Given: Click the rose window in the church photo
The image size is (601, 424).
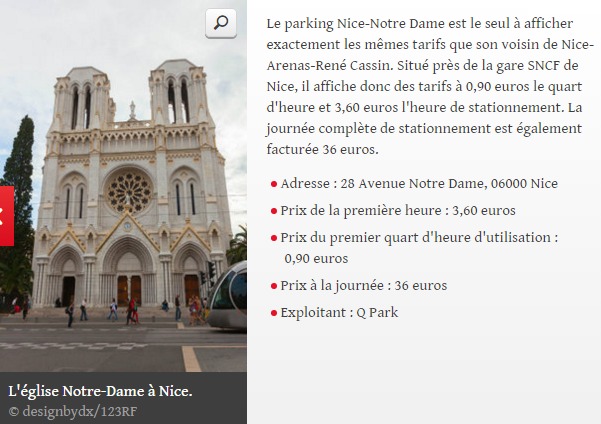Looking at the screenshot, I should (x=129, y=191).
